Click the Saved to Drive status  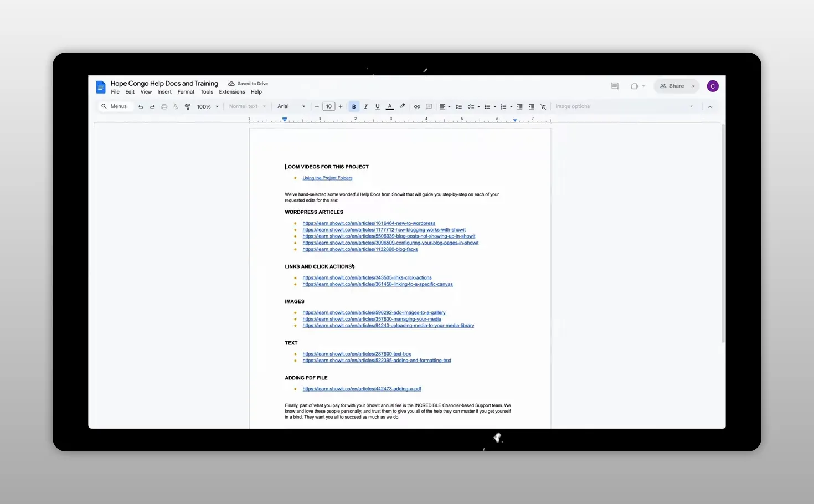pyautogui.click(x=248, y=84)
